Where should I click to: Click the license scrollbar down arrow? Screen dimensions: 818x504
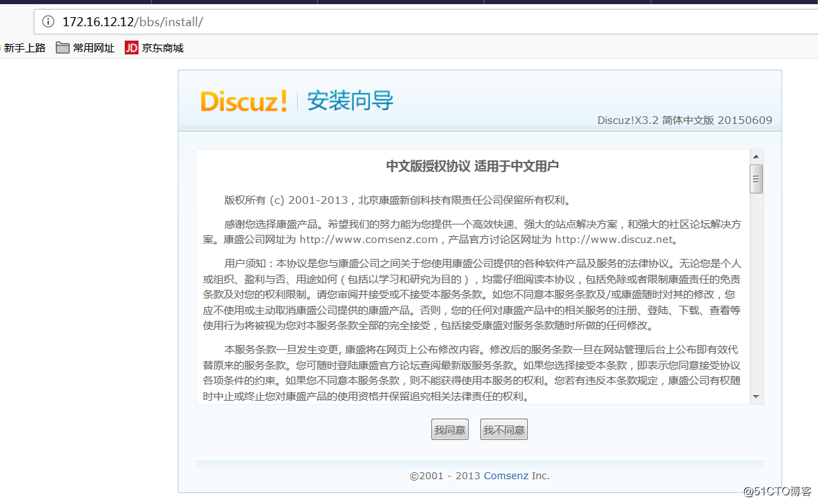click(756, 397)
